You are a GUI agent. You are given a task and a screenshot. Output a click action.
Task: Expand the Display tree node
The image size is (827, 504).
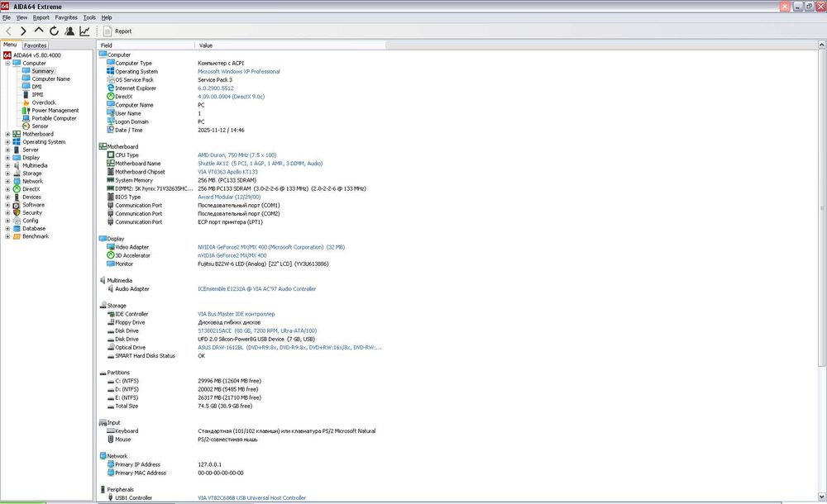(7, 158)
